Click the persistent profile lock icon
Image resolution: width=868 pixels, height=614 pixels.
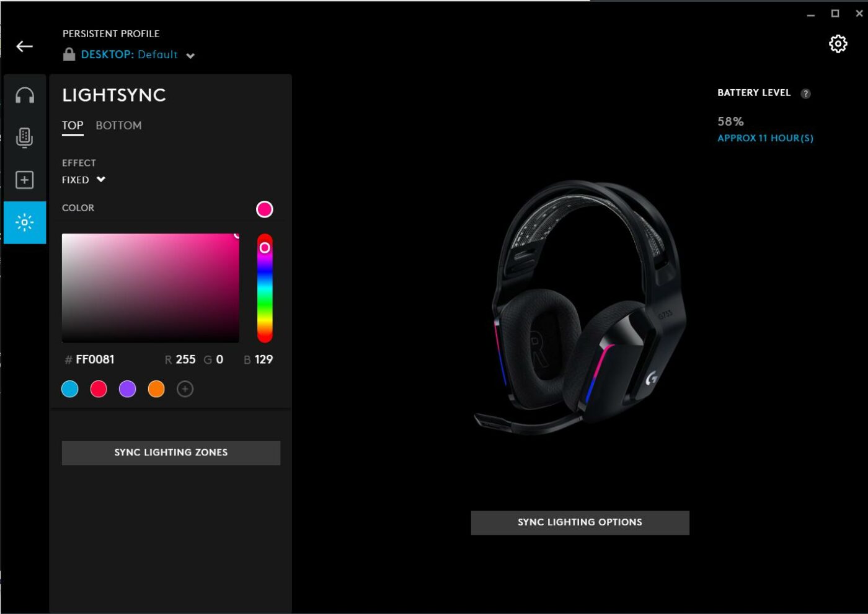tap(68, 55)
